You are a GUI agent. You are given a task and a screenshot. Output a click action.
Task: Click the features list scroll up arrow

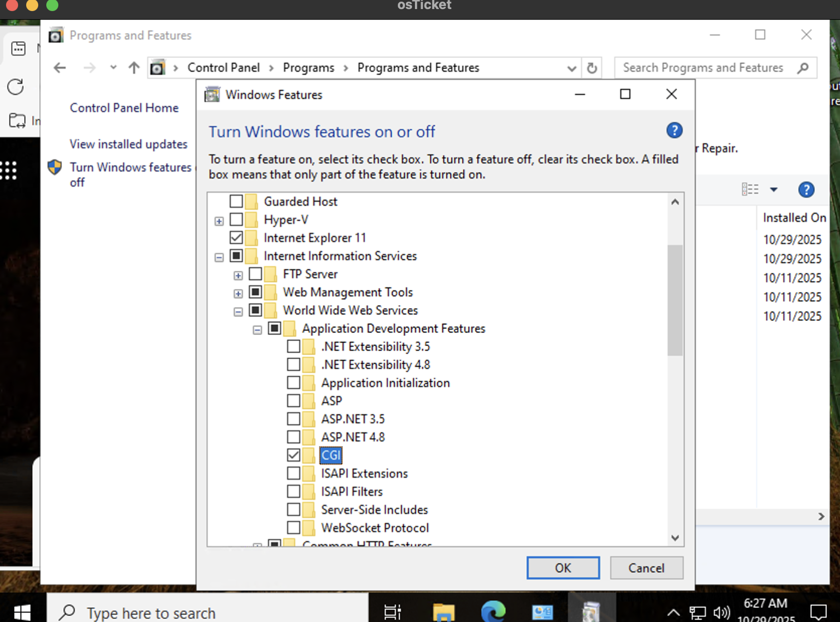675,202
